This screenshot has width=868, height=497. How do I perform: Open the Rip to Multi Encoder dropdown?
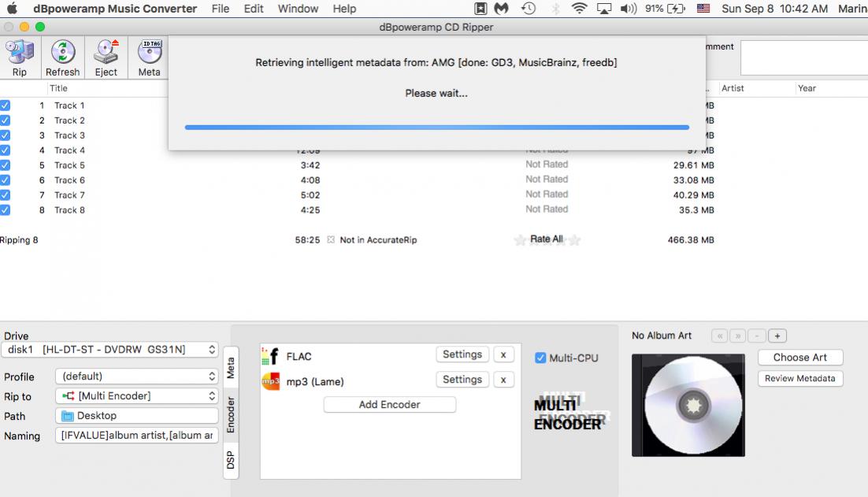[x=136, y=396]
